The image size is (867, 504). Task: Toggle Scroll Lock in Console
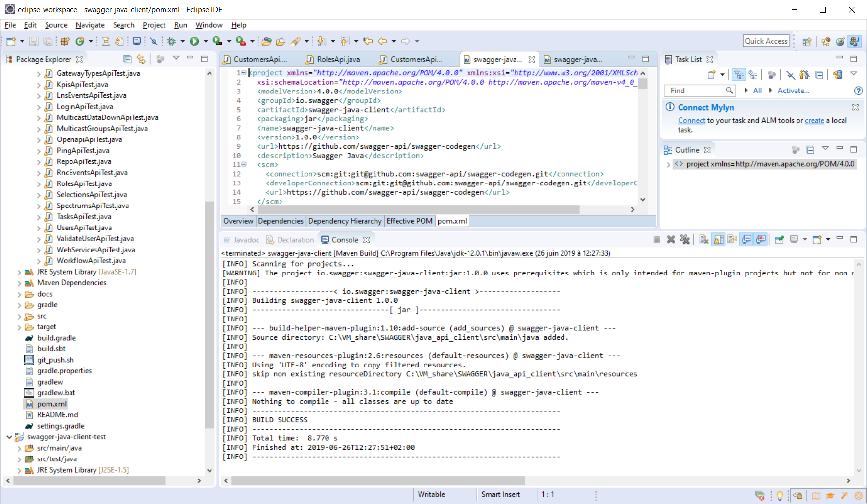pyautogui.click(x=718, y=239)
